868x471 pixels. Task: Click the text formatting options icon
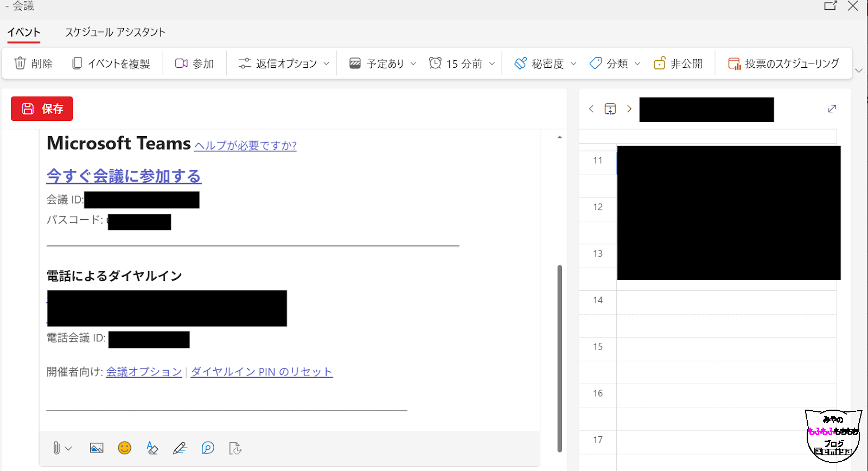pyautogui.click(x=152, y=448)
